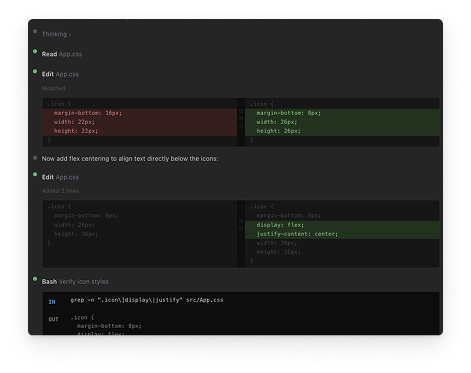
Task: Open the Read App.css step
Action: 62,54
